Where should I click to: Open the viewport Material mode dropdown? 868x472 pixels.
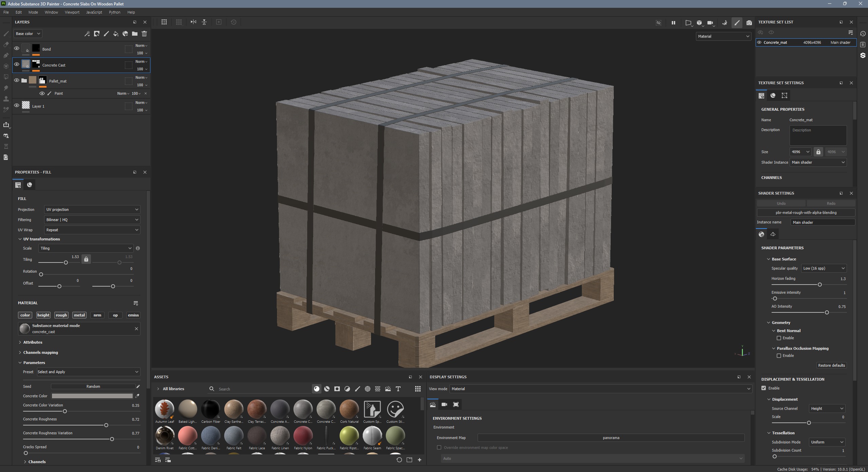click(723, 36)
